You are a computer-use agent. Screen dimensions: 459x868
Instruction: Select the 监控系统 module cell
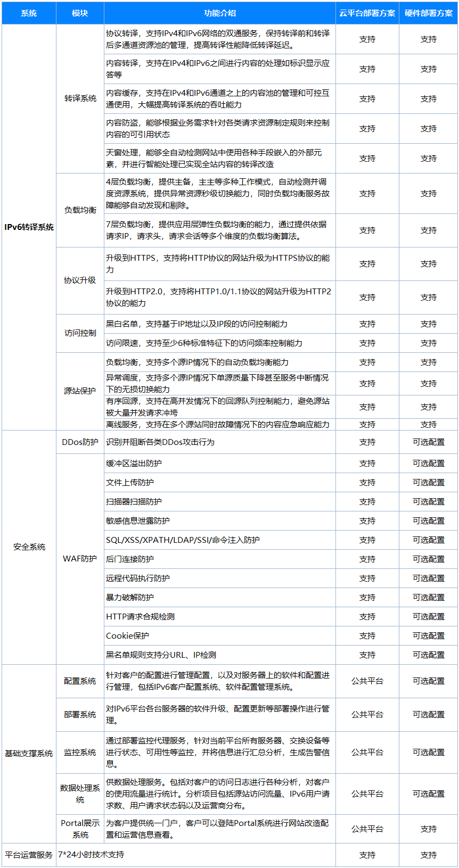tap(80, 753)
